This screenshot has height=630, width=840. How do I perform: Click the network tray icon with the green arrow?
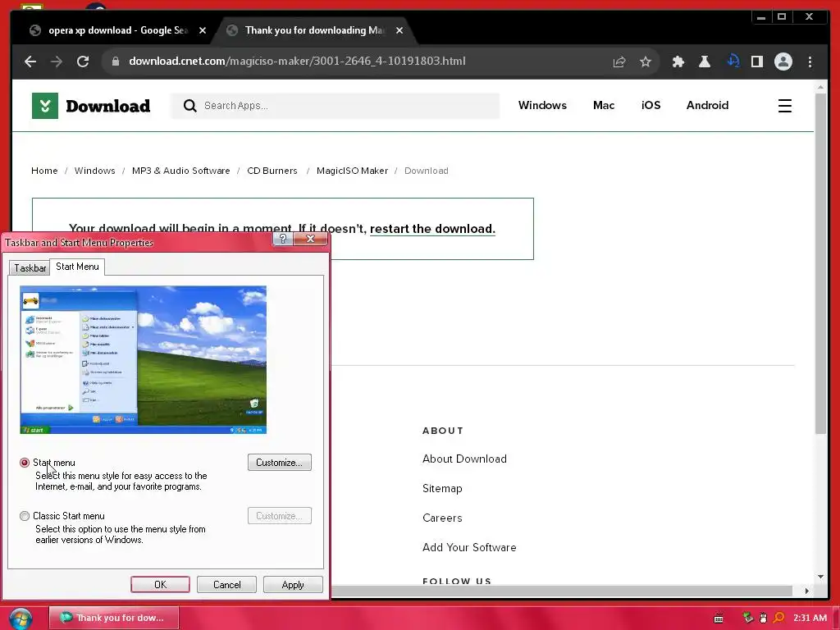coord(748,618)
